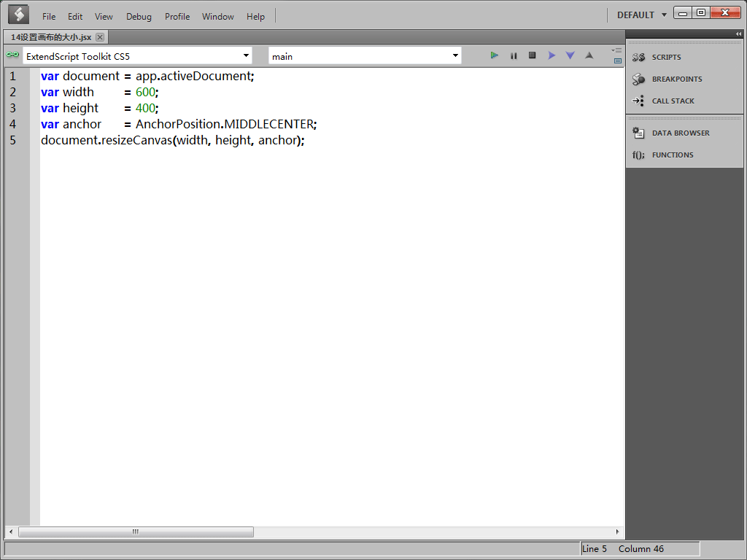Pause script execution
This screenshot has height=560, width=747.
pyautogui.click(x=514, y=55)
